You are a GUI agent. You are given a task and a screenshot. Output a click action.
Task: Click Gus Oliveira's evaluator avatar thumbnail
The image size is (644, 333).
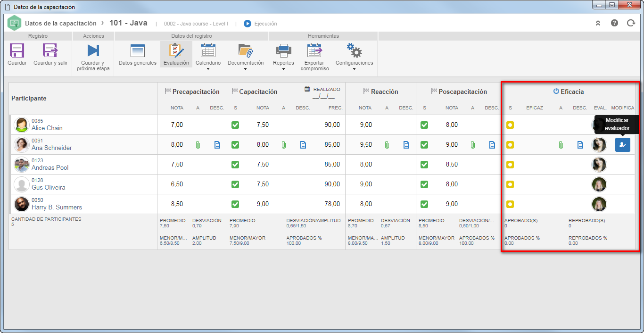599,184
